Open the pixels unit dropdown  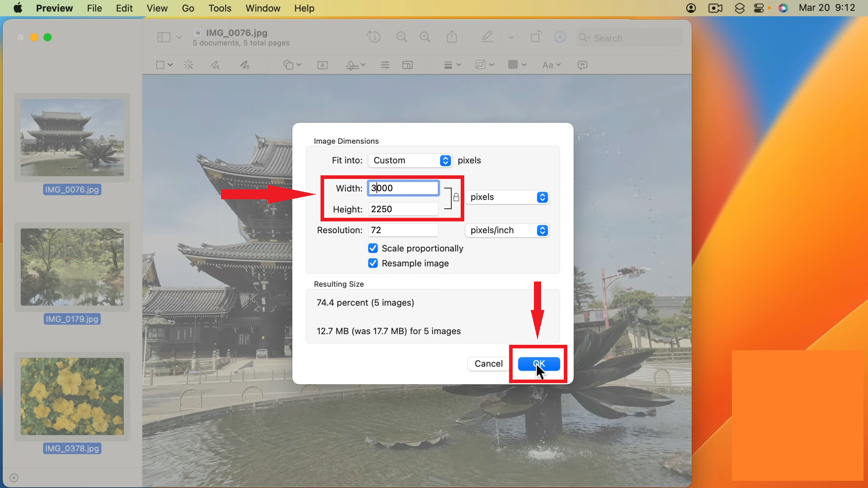click(x=507, y=197)
